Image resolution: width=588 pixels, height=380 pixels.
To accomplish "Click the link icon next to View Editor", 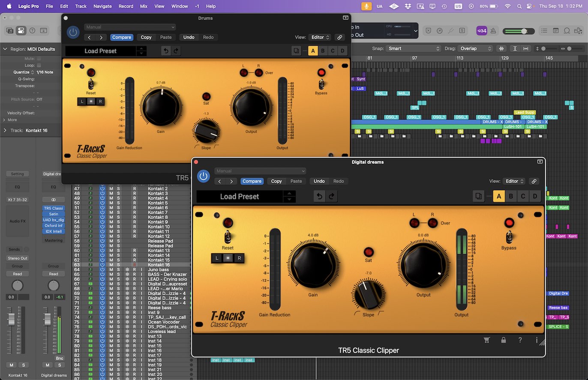I will [x=534, y=181].
